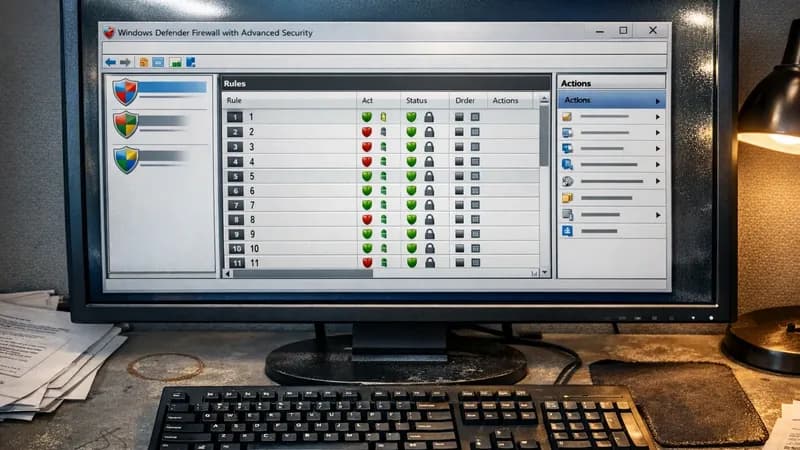The width and height of the screenshot is (800, 450).
Task: Toggle the padlock in rule 7
Action: click(430, 205)
